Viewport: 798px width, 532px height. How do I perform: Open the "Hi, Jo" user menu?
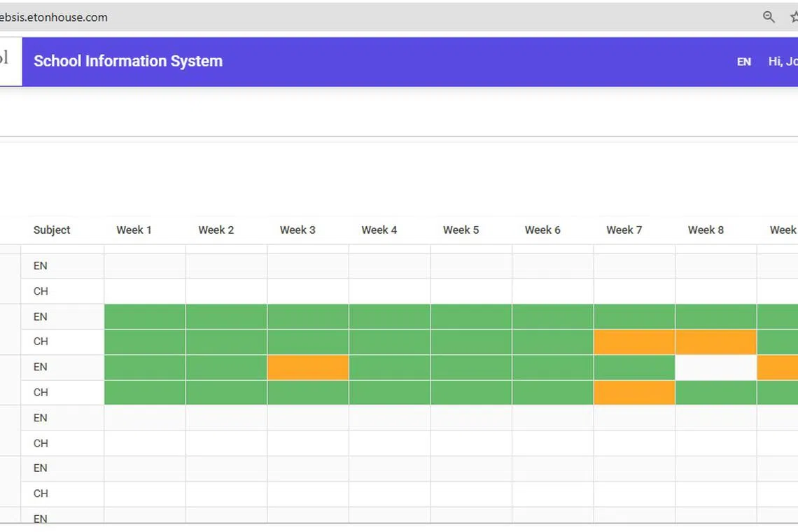click(783, 62)
